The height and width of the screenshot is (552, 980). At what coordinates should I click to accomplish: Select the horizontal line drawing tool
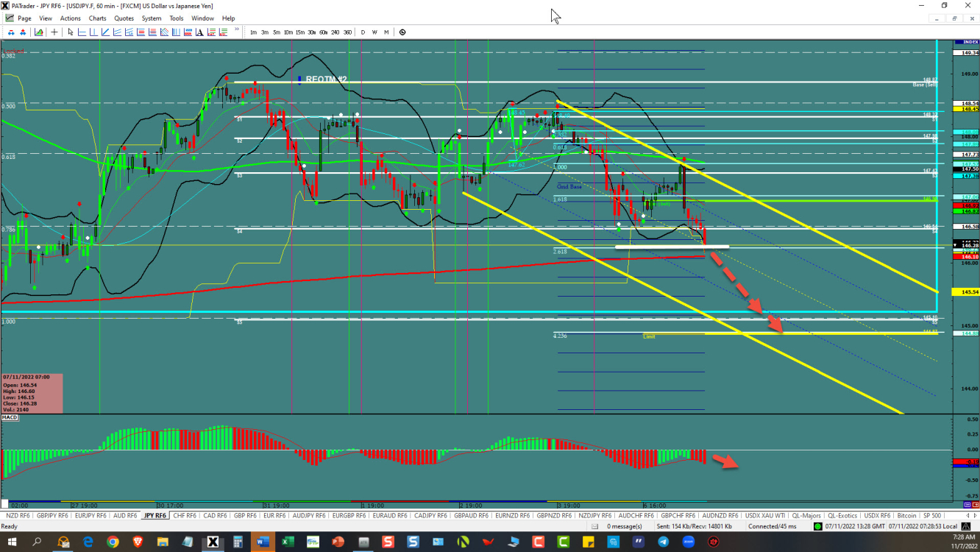tap(82, 32)
